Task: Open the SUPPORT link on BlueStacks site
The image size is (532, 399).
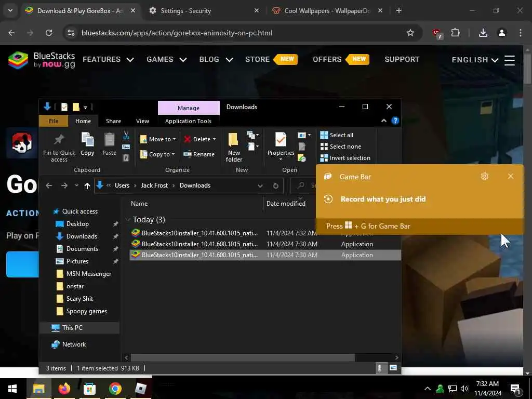Action: tap(402, 59)
